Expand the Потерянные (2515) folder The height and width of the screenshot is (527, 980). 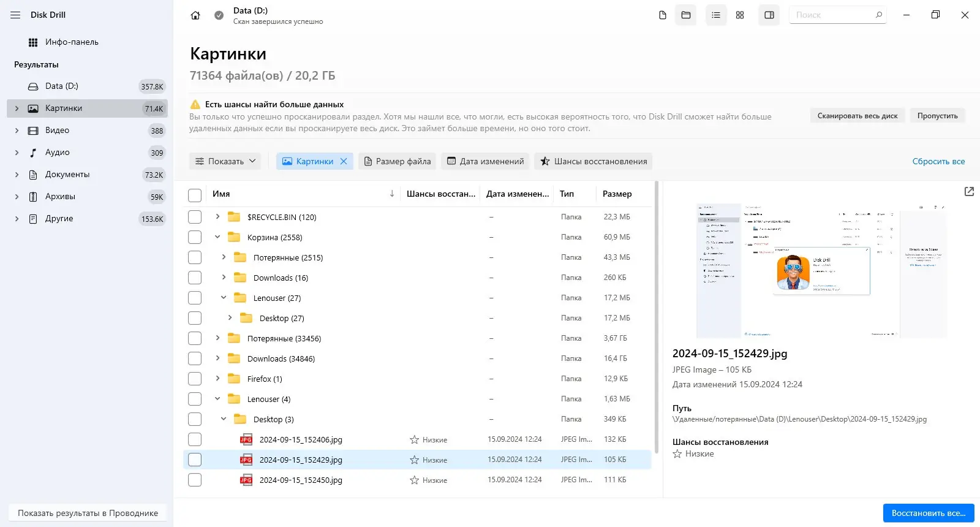pyautogui.click(x=224, y=257)
